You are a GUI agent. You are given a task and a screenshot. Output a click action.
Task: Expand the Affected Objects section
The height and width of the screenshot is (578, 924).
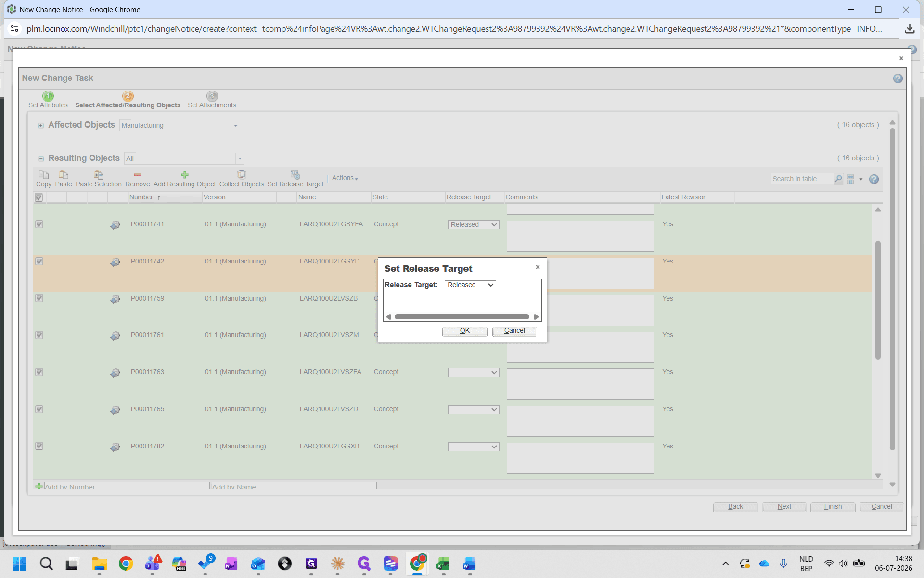tap(41, 126)
